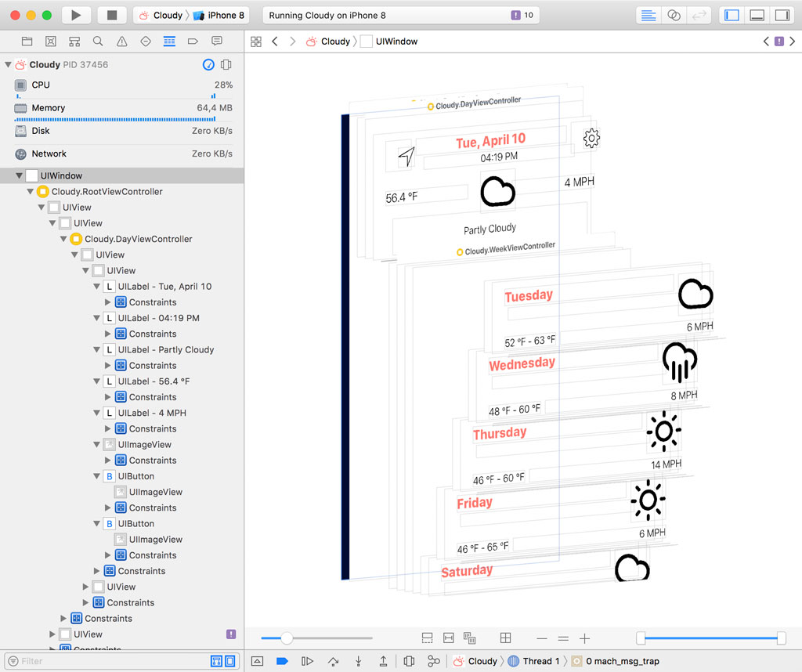Open the Memory Graph debugger icon
This screenshot has width=802, height=672.
(x=433, y=662)
